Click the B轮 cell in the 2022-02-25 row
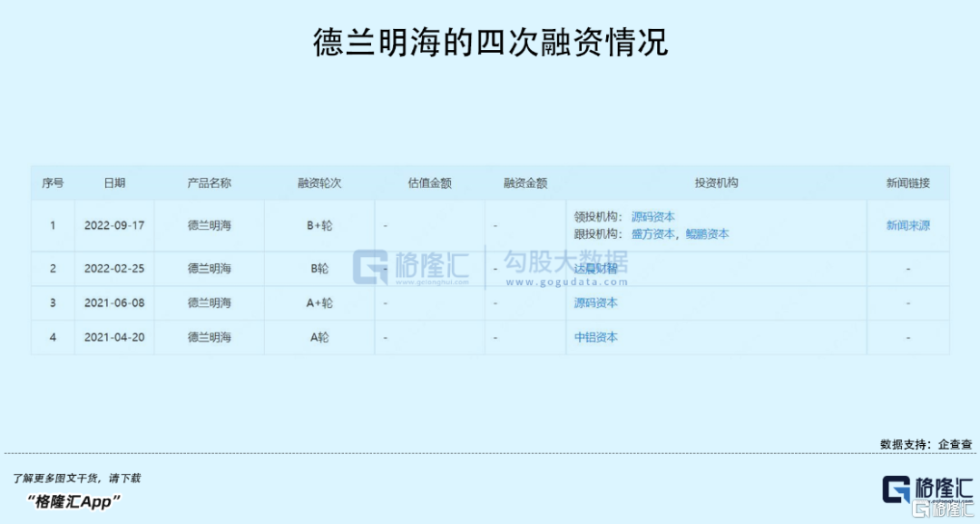Image resolution: width=980 pixels, height=524 pixels. (x=319, y=268)
